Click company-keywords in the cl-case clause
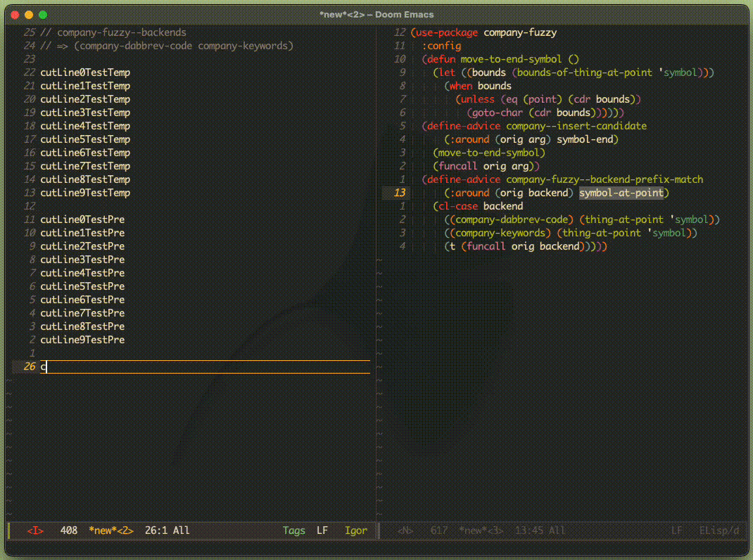 click(500, 233)
